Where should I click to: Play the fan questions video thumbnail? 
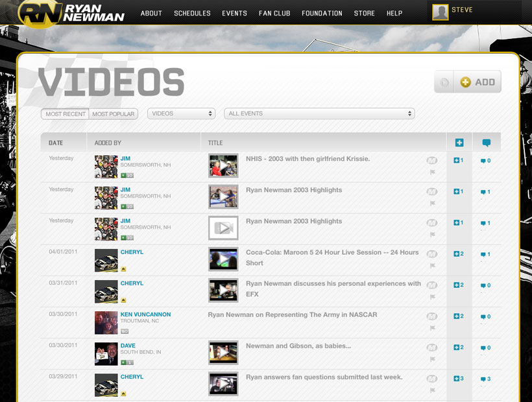tap(223, 384)
